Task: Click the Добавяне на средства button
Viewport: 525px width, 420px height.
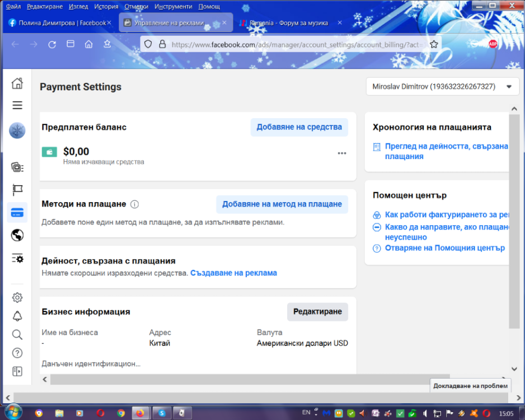Action: pyautogui.click(x=299, y=127)
